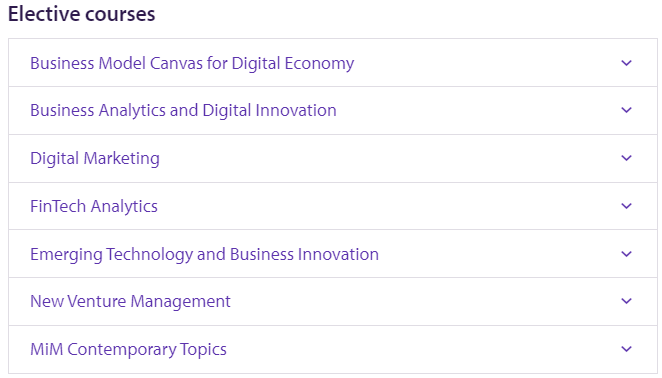Click the Elective courses heading
The image size is (662, 378).
[81, 14]
